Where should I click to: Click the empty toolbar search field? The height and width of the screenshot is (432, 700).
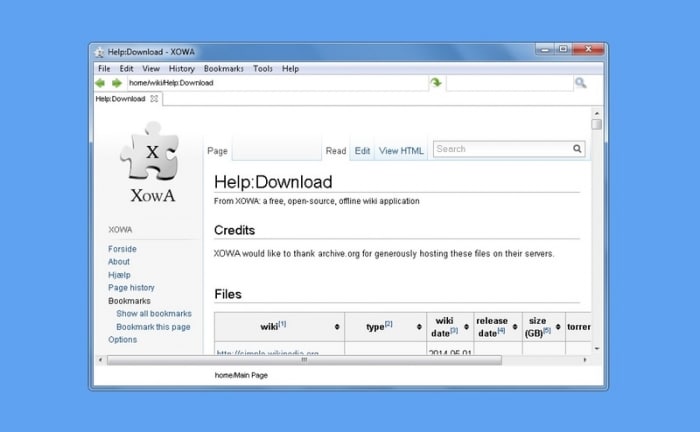(x=509, y=83)
